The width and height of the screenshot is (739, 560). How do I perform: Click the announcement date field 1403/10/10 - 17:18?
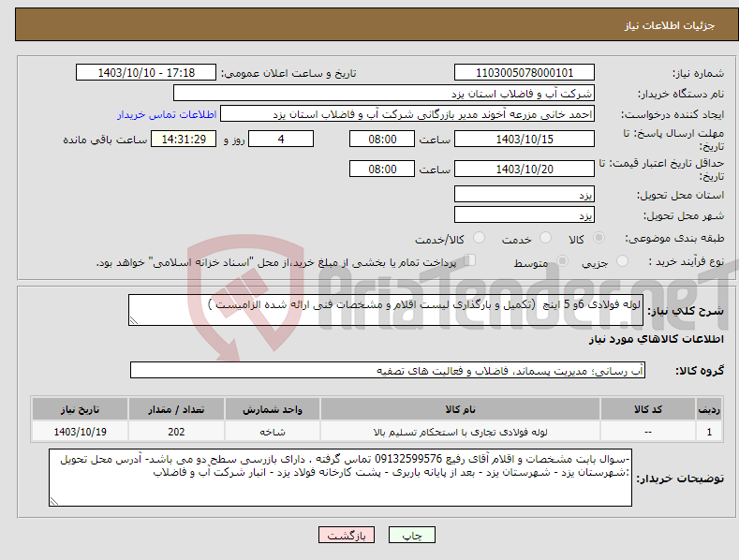[146, 73]
